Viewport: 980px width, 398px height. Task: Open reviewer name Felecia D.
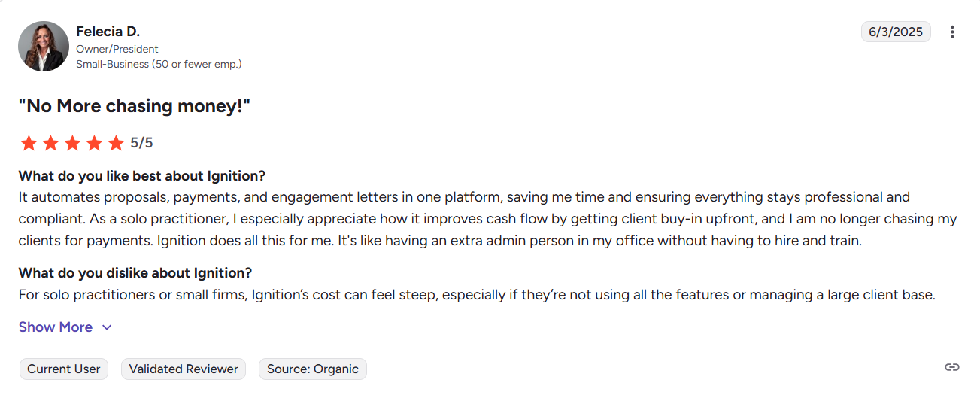[108, 32]
